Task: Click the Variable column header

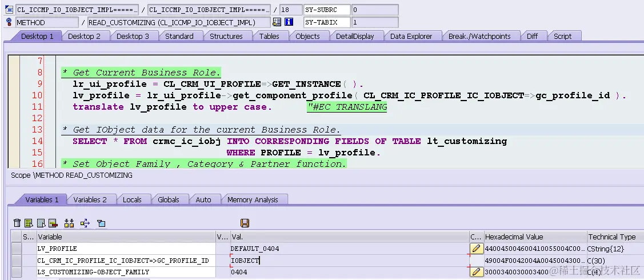Action: point(126,237)
